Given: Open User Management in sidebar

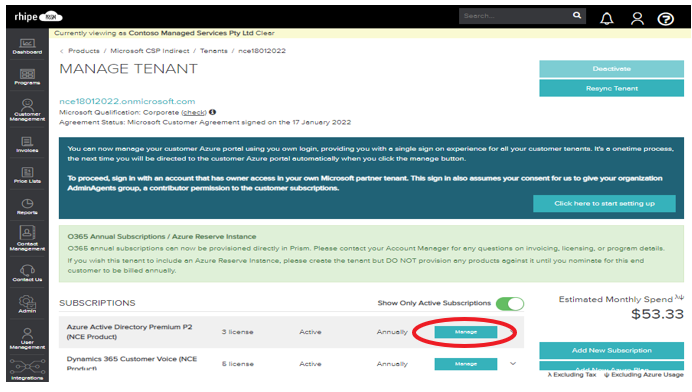Looking at the screenshot, I should point(27,339).
